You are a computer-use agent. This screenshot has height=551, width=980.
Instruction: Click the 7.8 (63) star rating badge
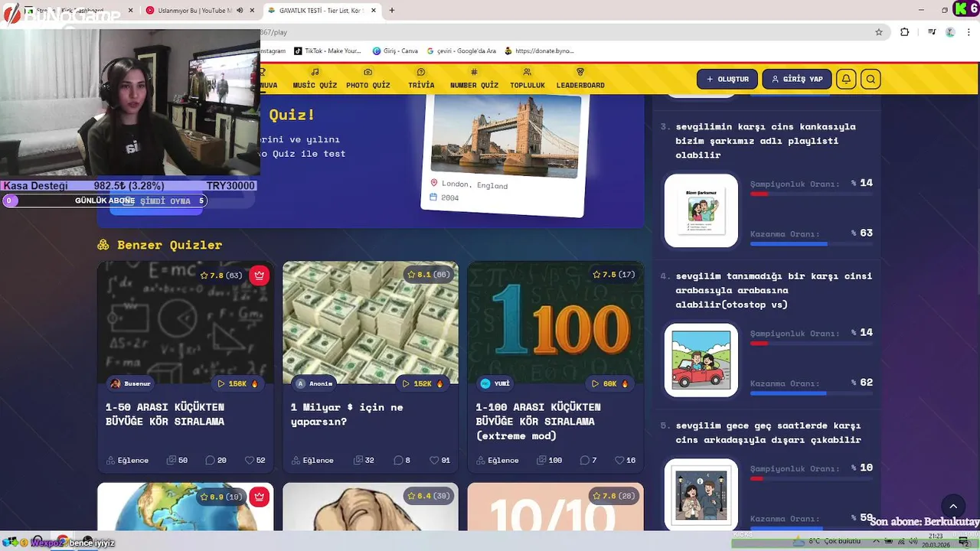point(221,275)
